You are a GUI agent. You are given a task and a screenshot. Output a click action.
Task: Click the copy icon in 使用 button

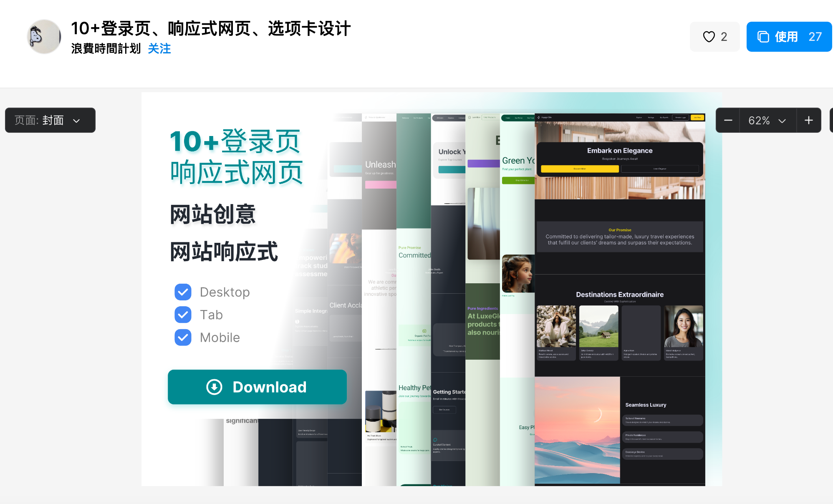click(763, 37)
